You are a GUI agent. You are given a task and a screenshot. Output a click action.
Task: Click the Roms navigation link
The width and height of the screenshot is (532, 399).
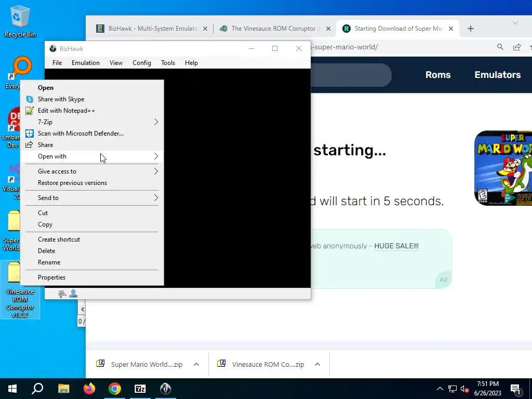point(438,75)
